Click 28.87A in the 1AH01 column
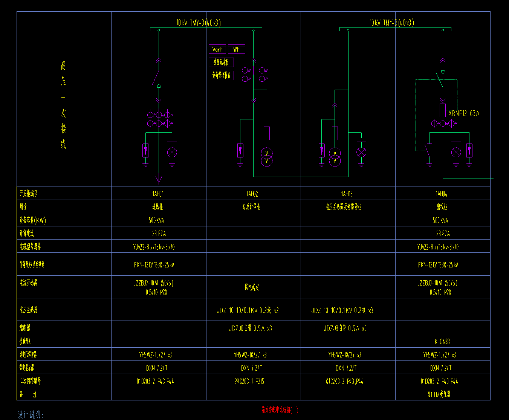509x420 pixels. [159, 234]
